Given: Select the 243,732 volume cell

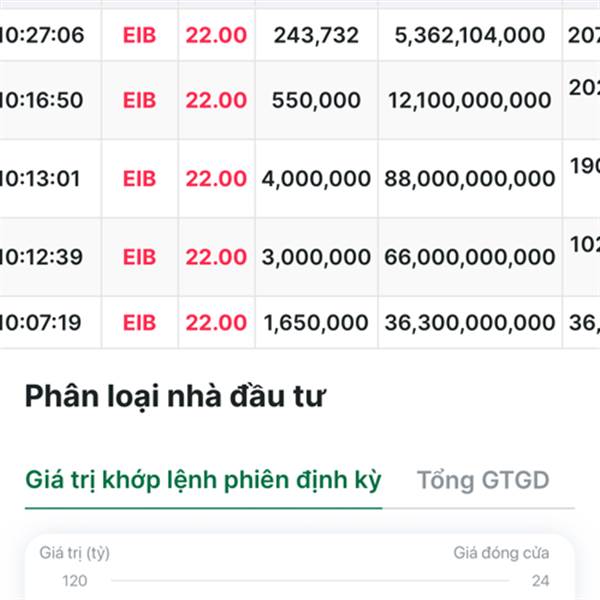Looking at the screenshot, I should click(316, 36).
